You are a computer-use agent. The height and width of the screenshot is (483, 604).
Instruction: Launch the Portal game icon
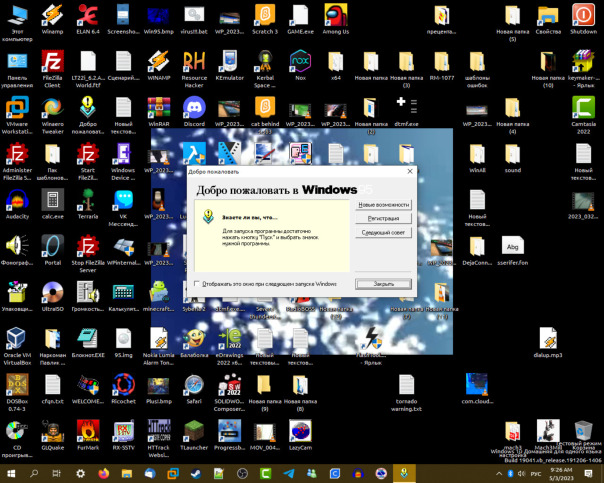tap(52, 250)
